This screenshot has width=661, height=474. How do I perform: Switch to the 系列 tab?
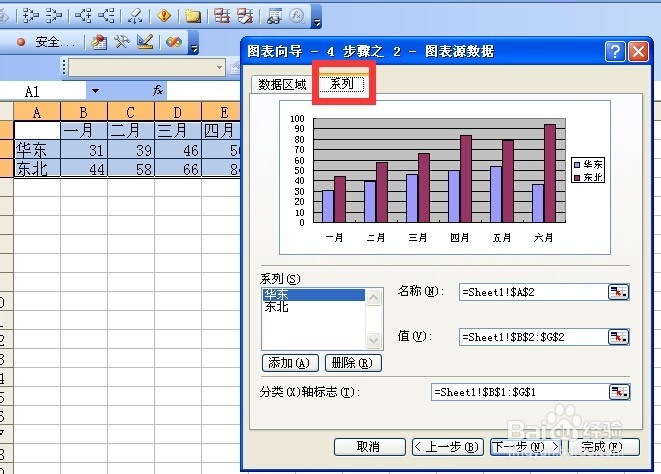click(341, 83)
